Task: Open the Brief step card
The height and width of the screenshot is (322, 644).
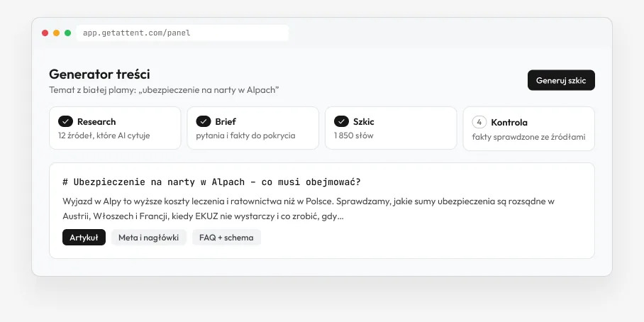Action: point(253,128)
